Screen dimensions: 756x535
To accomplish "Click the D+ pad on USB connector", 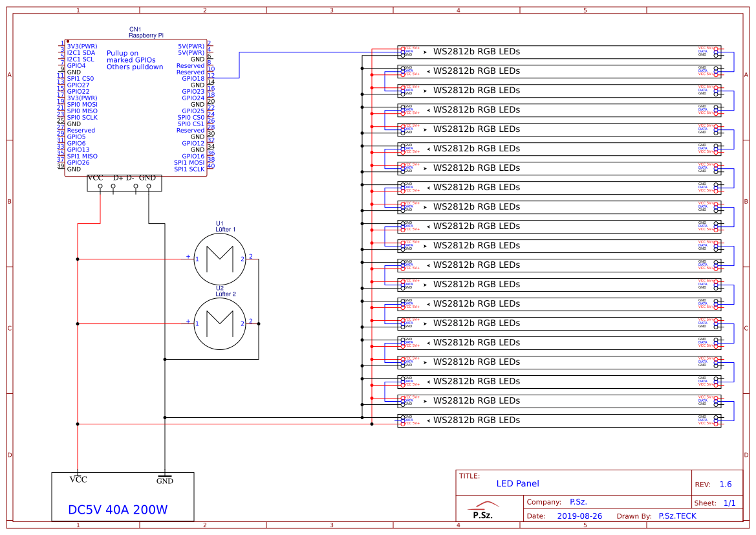I will coord(113,186).
